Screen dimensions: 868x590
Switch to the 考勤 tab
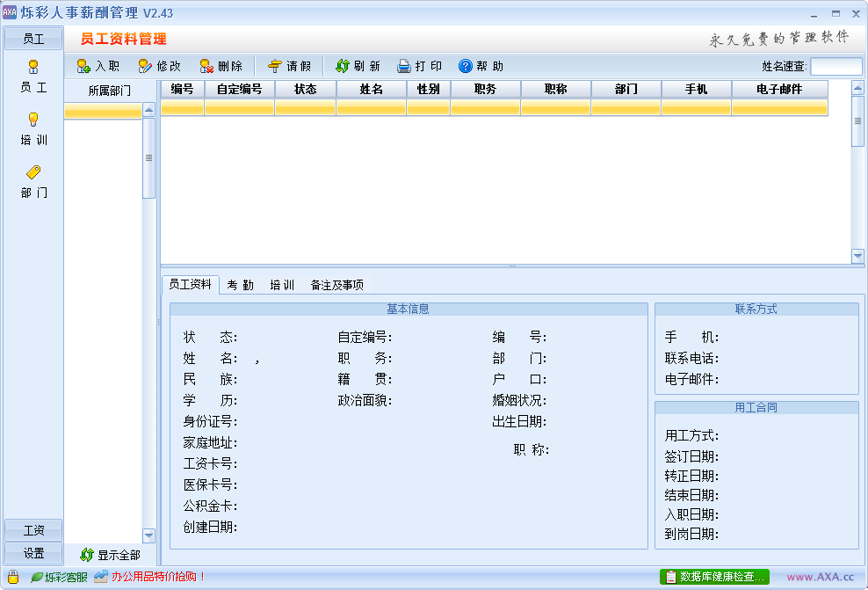(240, 285)
